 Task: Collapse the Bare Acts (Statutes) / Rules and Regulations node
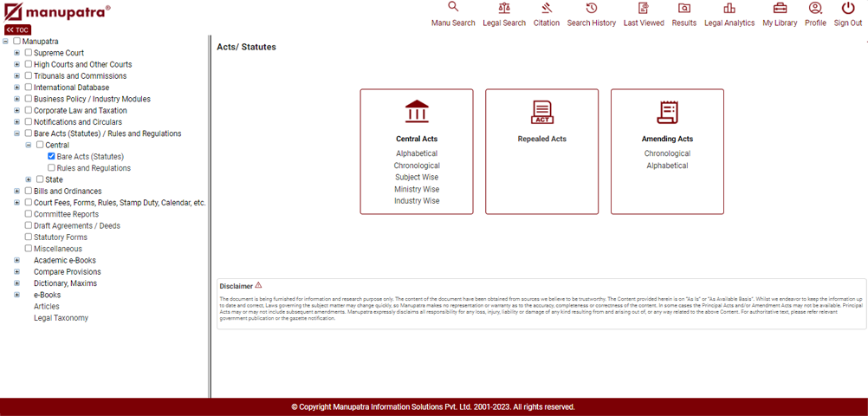tap(16, 133)
